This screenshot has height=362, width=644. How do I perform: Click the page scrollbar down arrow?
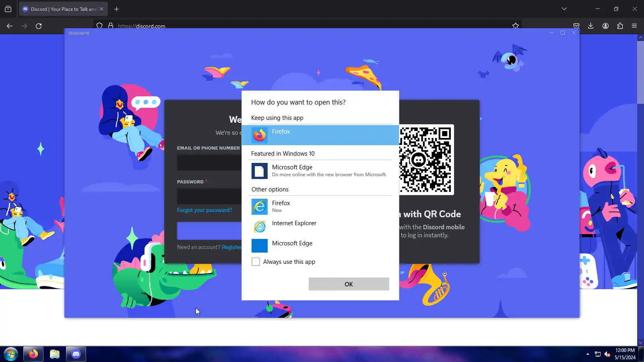click(x=640, y=342)
